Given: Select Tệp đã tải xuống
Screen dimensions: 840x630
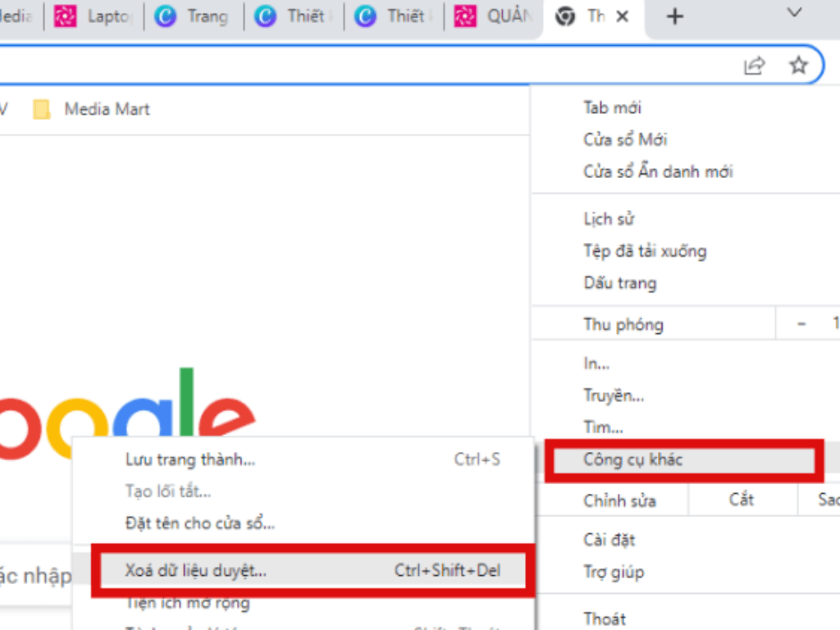Looking at the screenshot, I should [x=645, y=251].
